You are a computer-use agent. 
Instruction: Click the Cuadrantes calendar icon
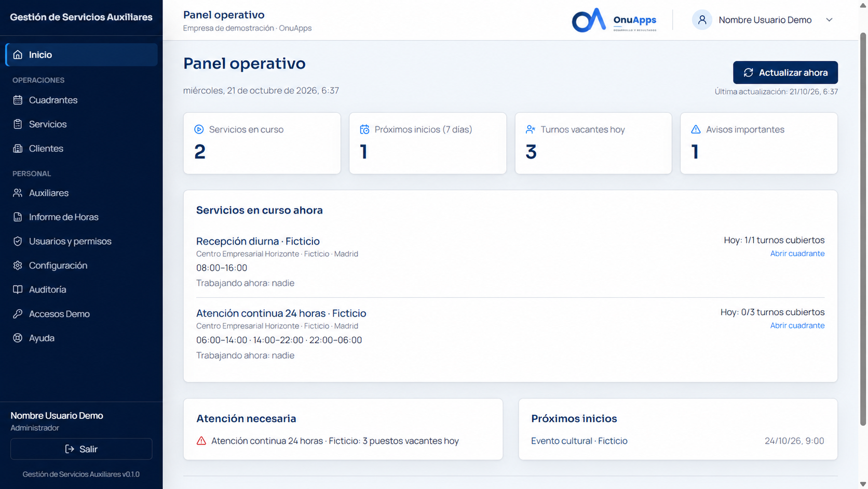[x=18, y=100]
